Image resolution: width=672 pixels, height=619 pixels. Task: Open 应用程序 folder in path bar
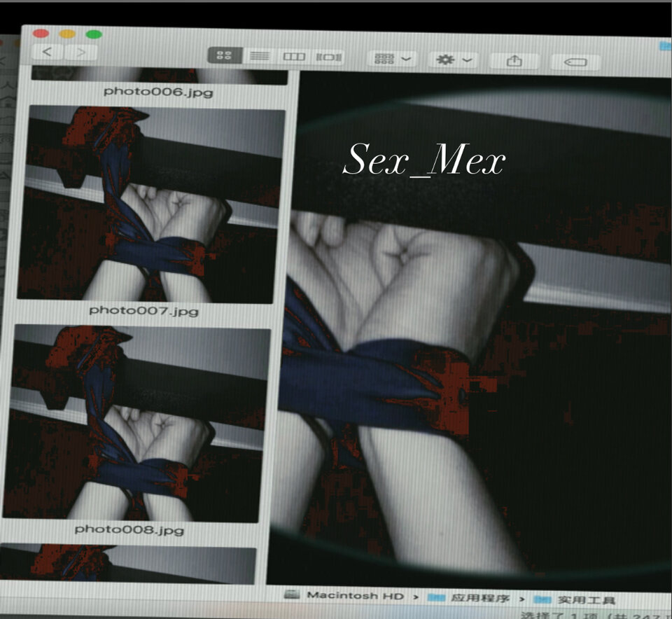click(469, 599)
